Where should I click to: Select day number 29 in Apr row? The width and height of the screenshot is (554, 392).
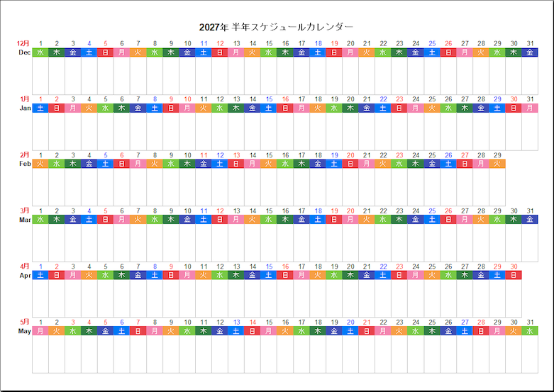(x=497, y=267)
